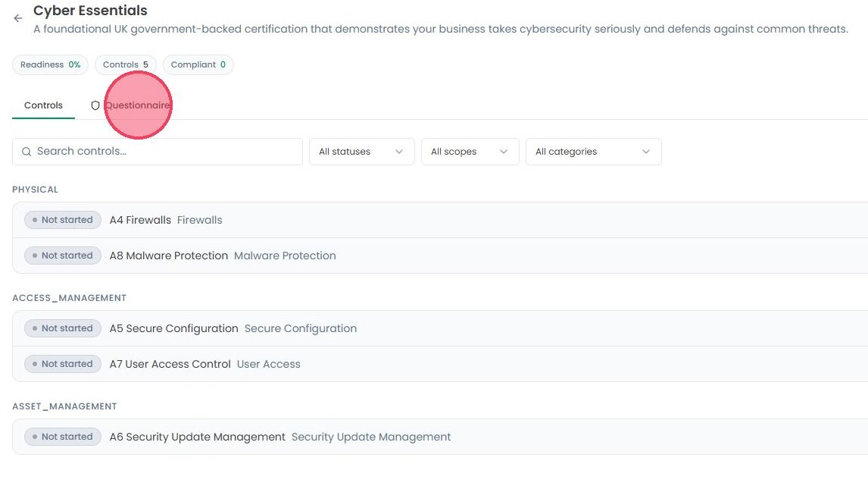The image size is (868, 486).
Task: Switch to the Controls tab
Action: click(x=43, y=105)
